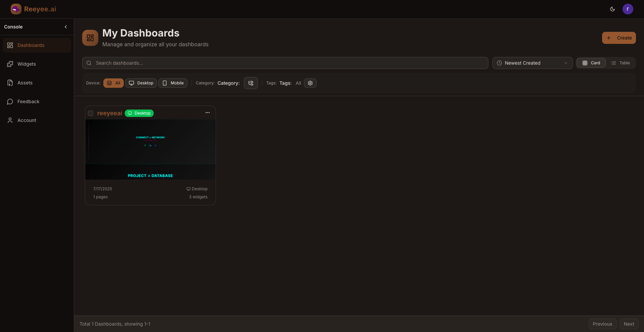Open the reeyeeai dashboard thumbnail
Viewport: 644px width, 332px height.
[150, 149]
